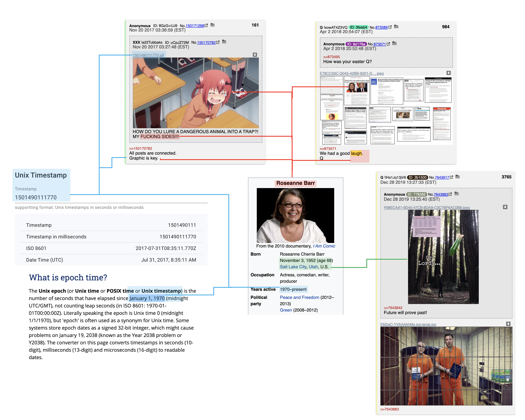Open Roseanne Barr articles collage thumbnail
This screenshot has width=525, height=420.
point(386,111)
